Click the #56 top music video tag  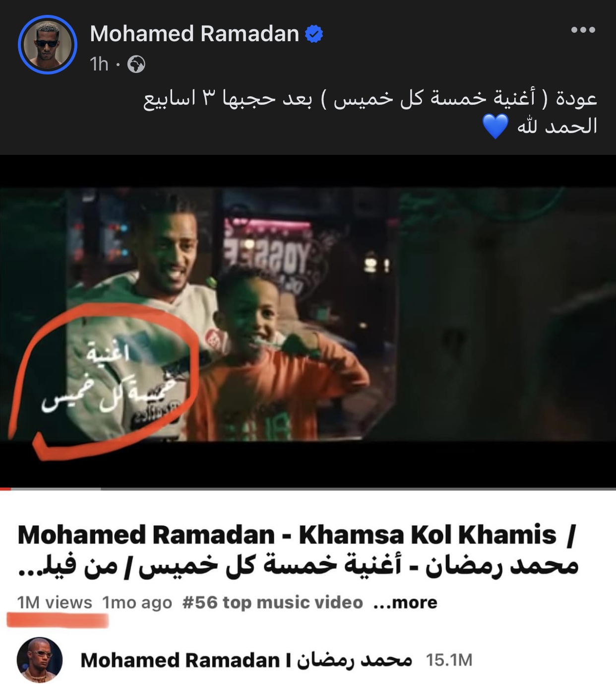(x=273, y=603)
